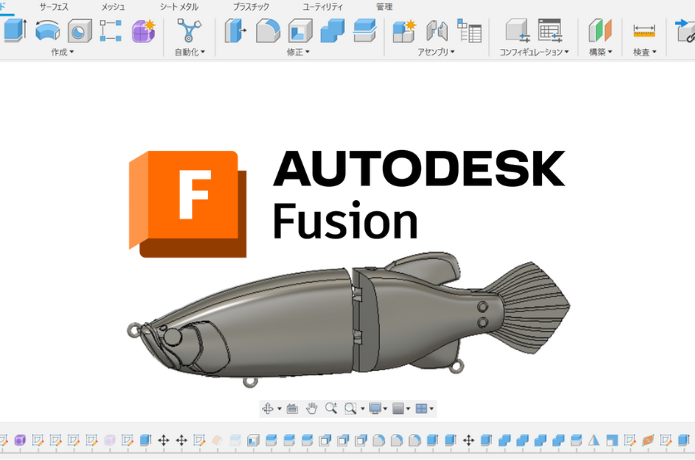This screenshot has width=695, height=460.
Task: Click the Orbit tool in the navigation bar
Action: pos(268,409)
